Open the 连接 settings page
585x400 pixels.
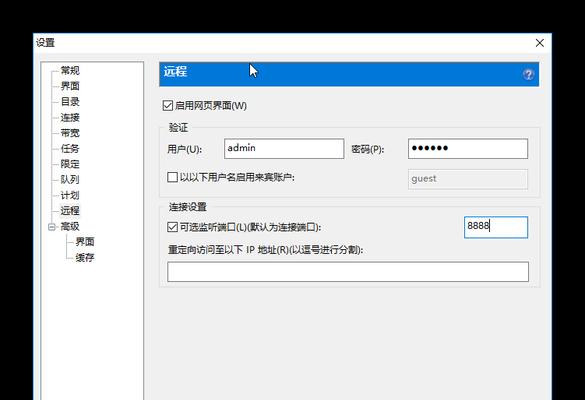click(70, 117)
